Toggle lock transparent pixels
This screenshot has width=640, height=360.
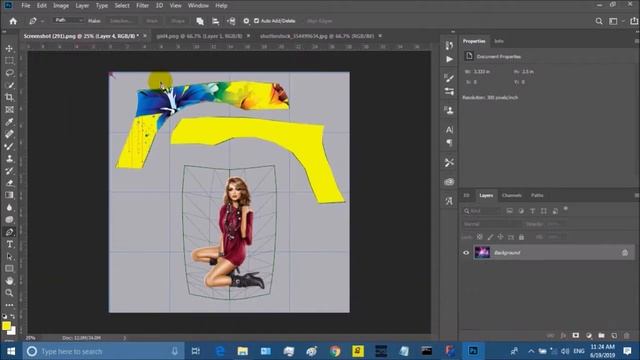tap(480, 237)
